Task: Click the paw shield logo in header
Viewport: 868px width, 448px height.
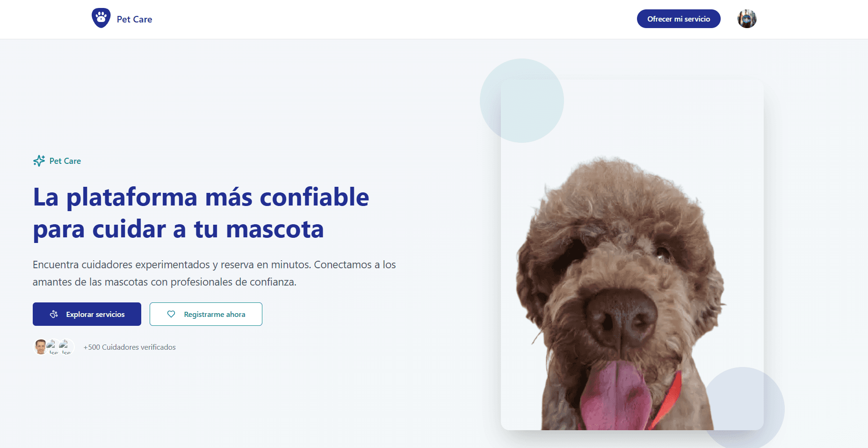Action: 101,18
